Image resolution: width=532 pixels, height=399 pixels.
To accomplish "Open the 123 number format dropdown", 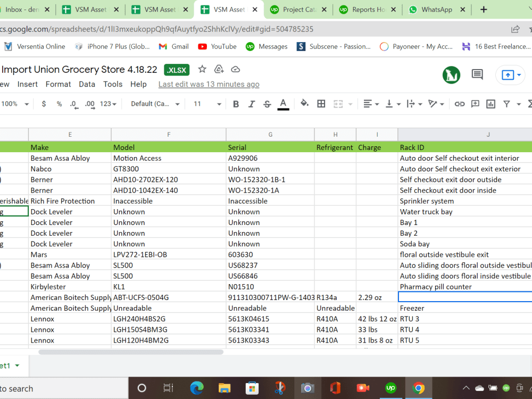I will (x=108, y=104).
